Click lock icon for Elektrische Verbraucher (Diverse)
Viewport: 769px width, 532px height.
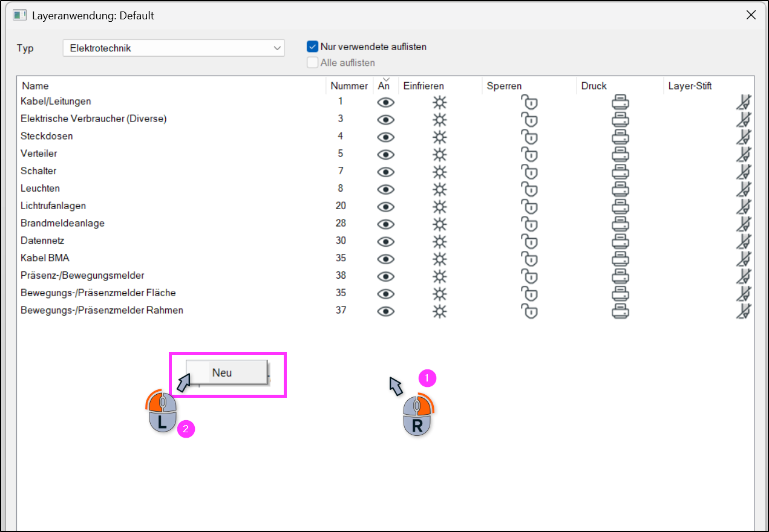point(529,120)
